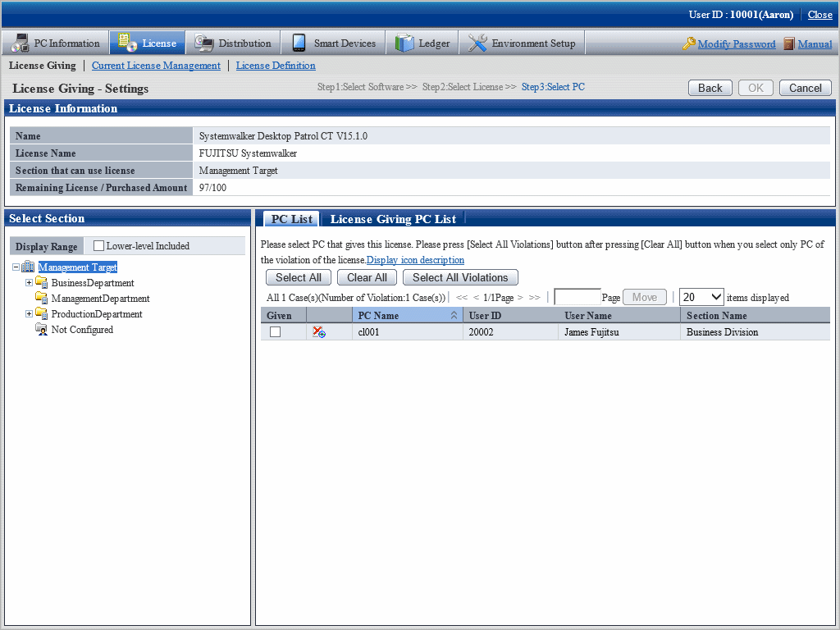This screenshot has height=630, width=840.
Task: Click the Distribution disc icon
Action: [203, 43]
